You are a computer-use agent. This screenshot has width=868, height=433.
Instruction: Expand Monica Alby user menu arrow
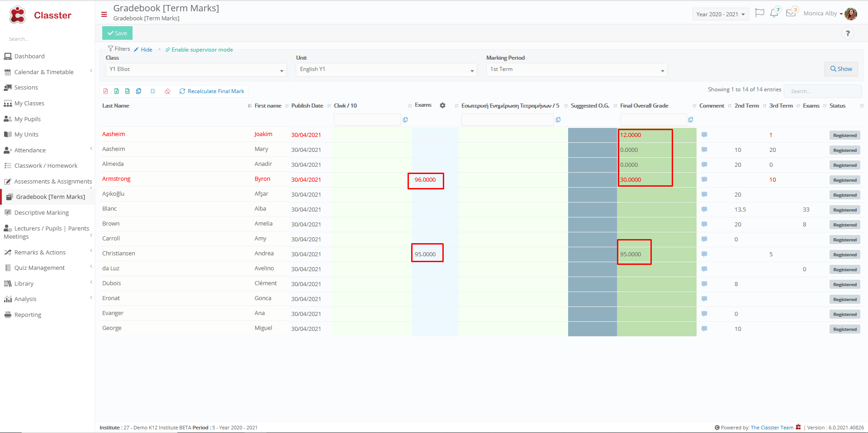point(841,14)
